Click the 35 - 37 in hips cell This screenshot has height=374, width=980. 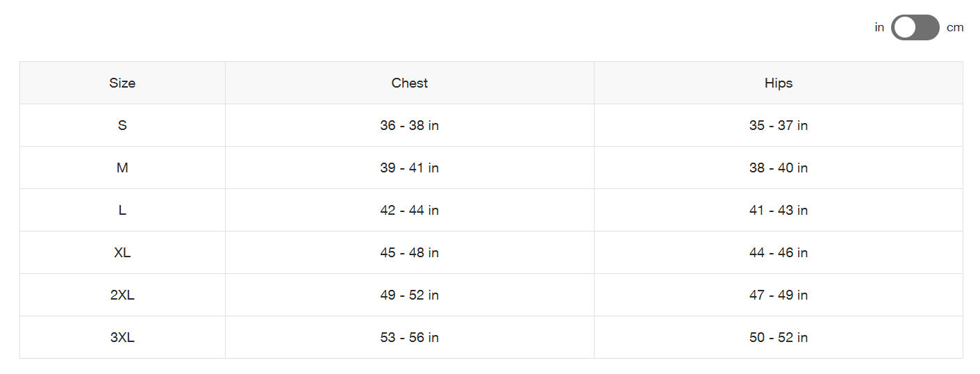[x=779, y=125]
